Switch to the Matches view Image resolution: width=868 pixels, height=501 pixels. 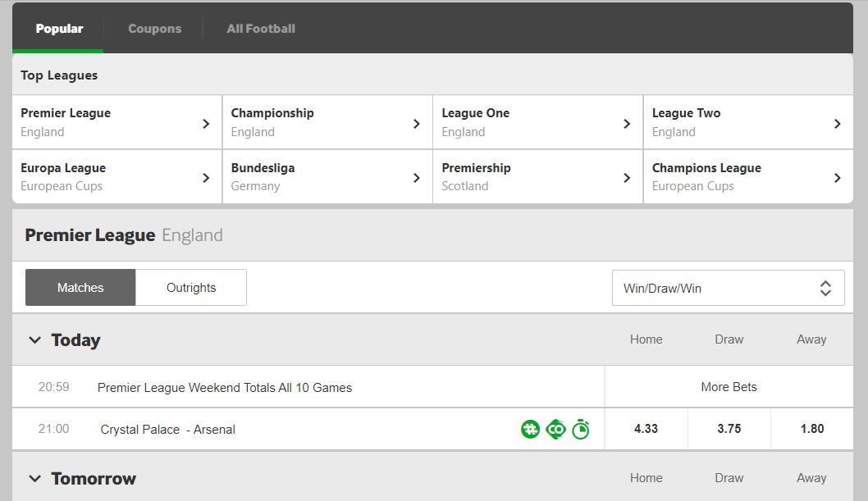[x=80, y=288]
